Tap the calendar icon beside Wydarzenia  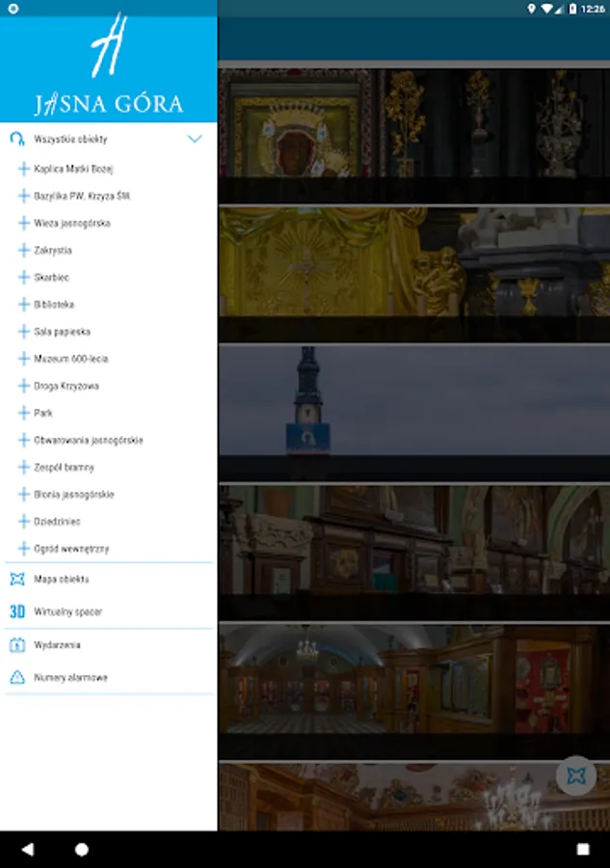tap(17, 645)
